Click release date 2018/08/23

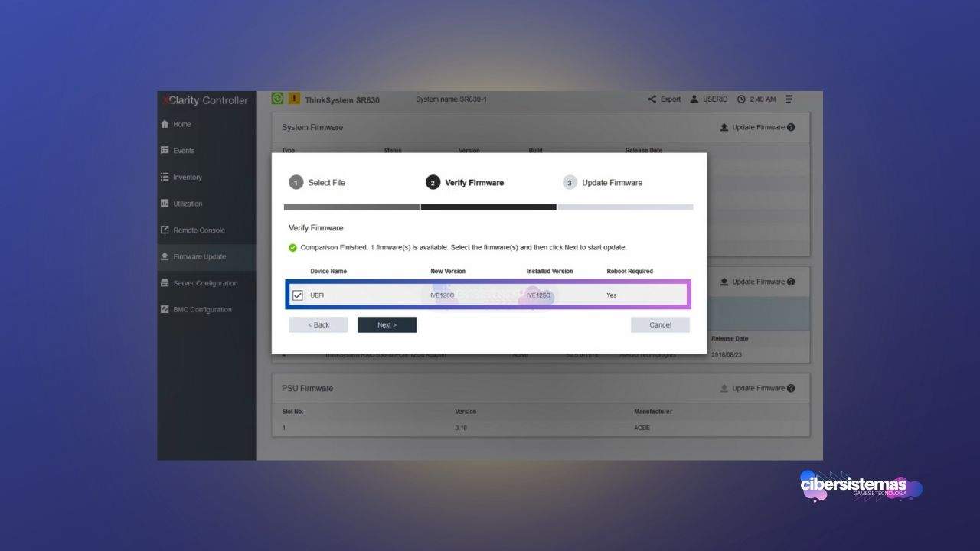tap(728, 355)
